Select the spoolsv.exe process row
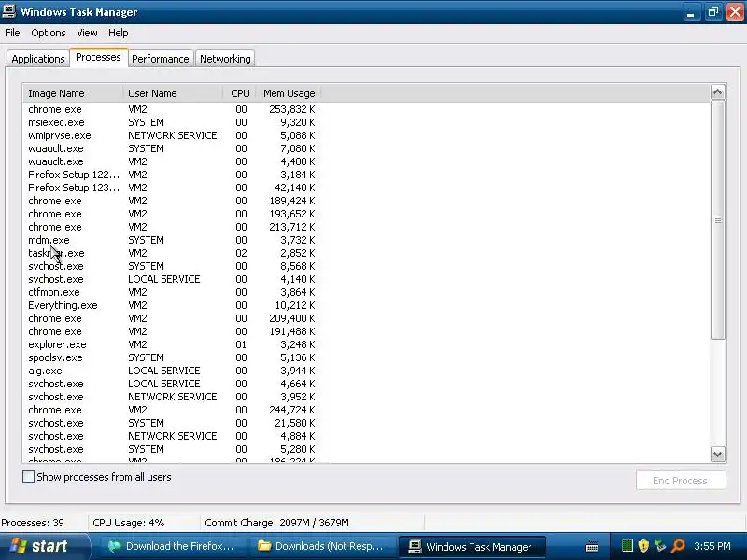The image size is (747, 560). (172, 357)
